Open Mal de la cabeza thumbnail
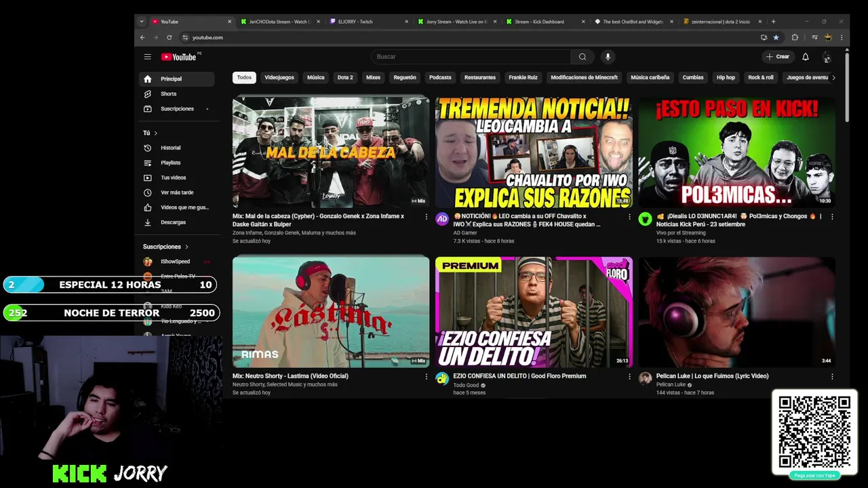Viewport: 868px width, 488px height. tap(331, 152)
